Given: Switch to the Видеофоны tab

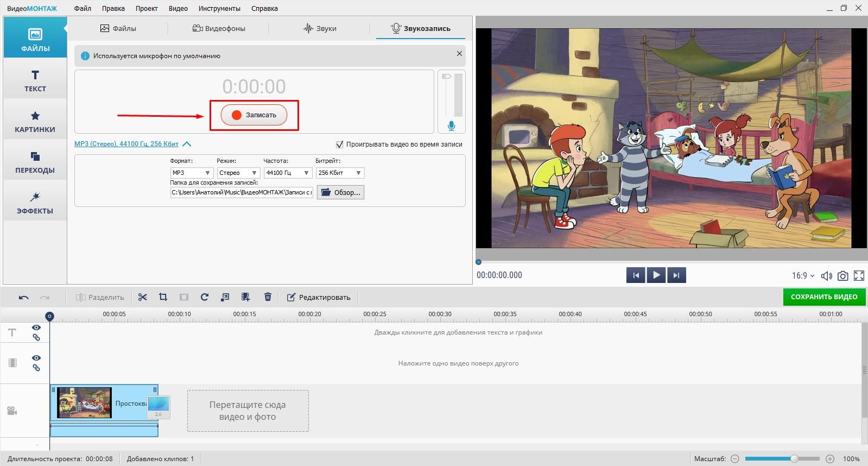Looking at the screenshot, I should point(219,28).
